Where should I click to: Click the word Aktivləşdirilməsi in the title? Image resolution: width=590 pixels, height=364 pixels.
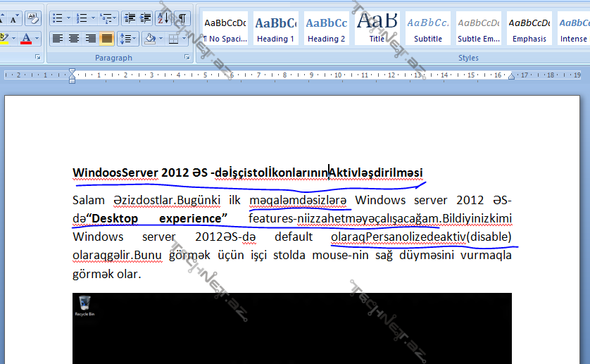click(376, 172)
